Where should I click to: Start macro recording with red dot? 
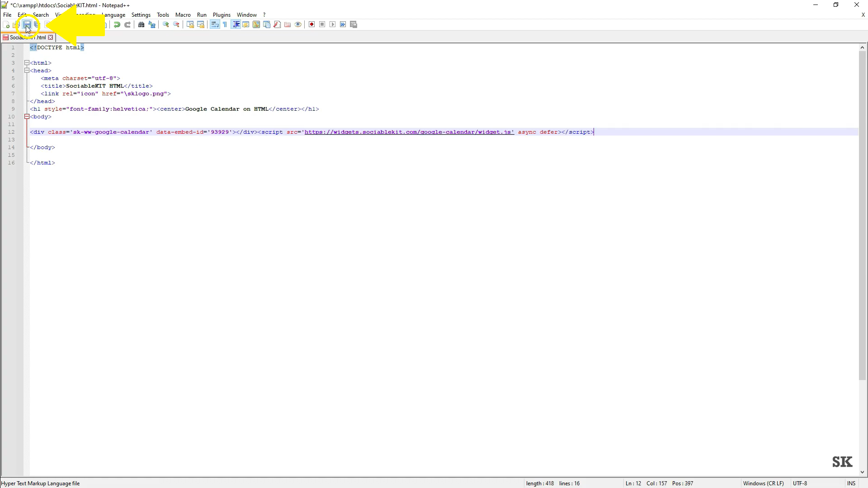(x=312, y=25)
